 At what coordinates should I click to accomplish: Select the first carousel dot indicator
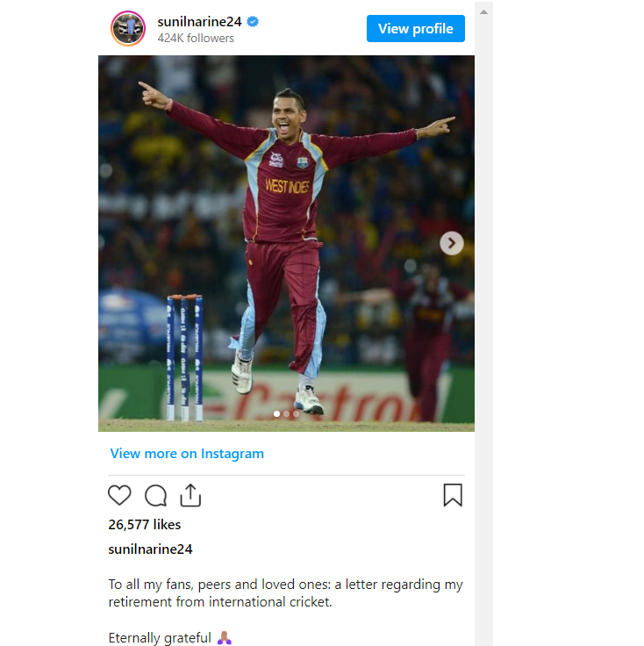coord(276,413)
